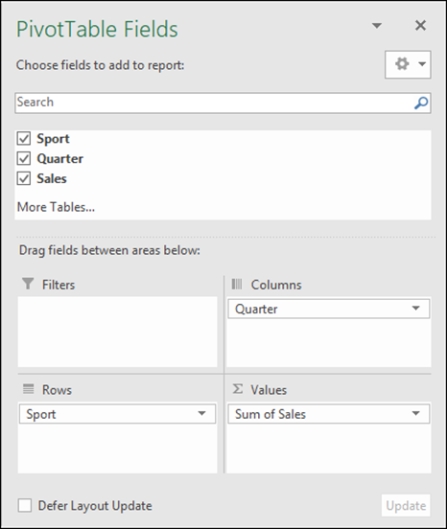Open the dropdown arrow beside gear icon
This screenshot has width=447, height=529.
(422, 64)
